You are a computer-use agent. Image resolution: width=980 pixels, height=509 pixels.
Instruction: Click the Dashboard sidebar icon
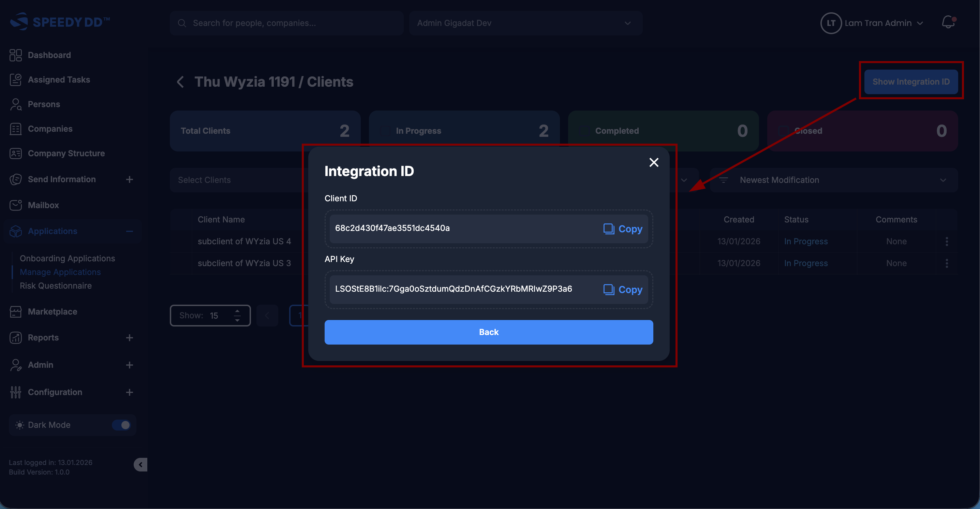(x=16, y=55)
